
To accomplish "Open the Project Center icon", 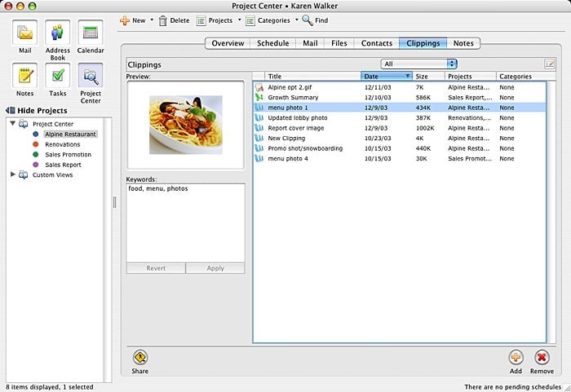I will 91,76.
